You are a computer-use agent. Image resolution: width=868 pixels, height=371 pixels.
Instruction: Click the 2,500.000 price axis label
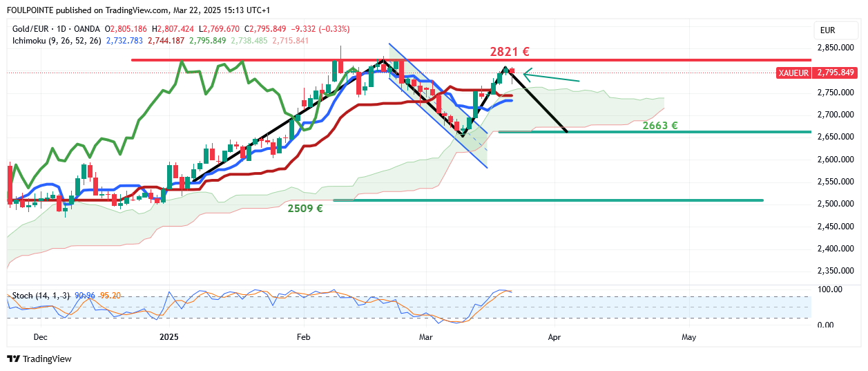pos(834,204)
